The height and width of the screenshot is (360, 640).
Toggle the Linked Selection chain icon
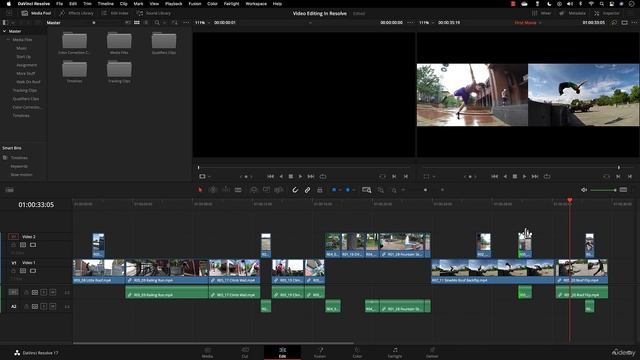[x=307, y=190]
